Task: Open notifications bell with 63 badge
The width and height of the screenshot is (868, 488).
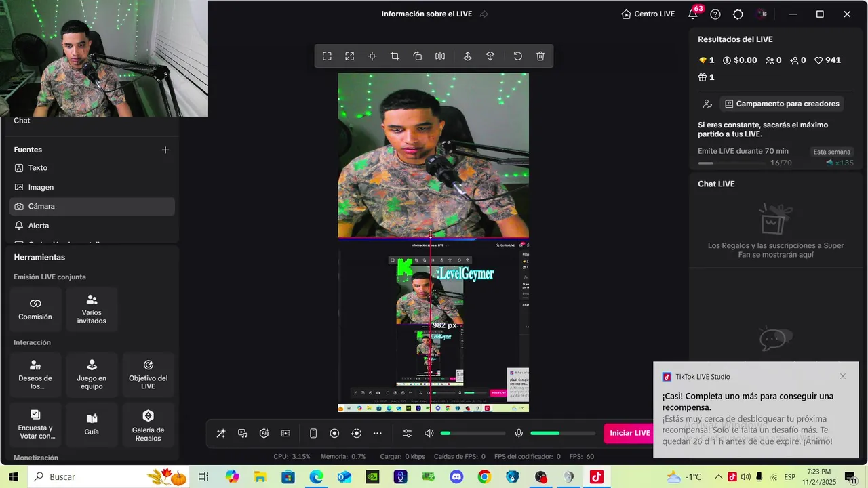Action: tap(694, 14)
